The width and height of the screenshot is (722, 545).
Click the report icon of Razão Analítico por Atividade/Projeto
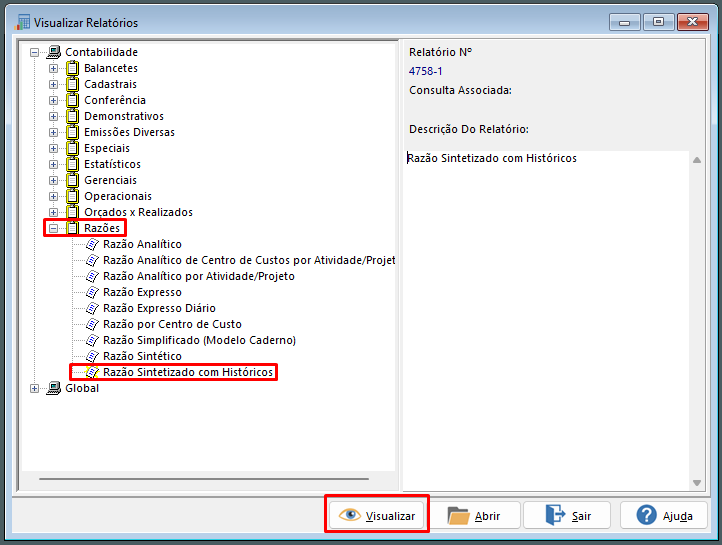(x=92, y=276)
